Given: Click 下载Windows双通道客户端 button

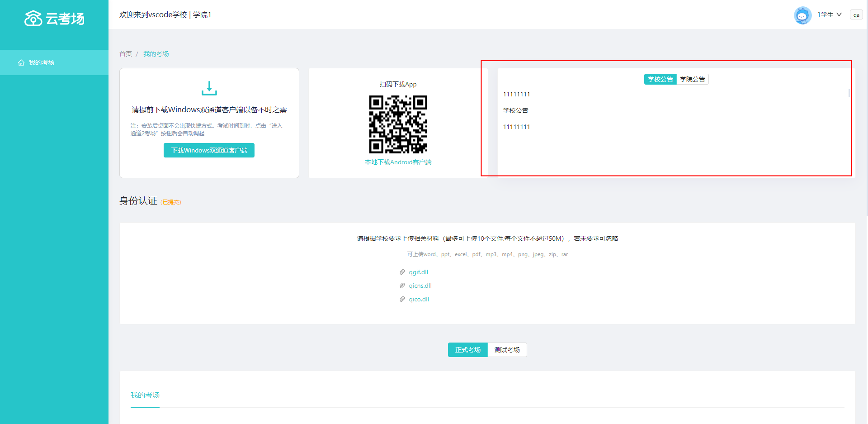Looking at the screenshot, I should click(209, 150).
